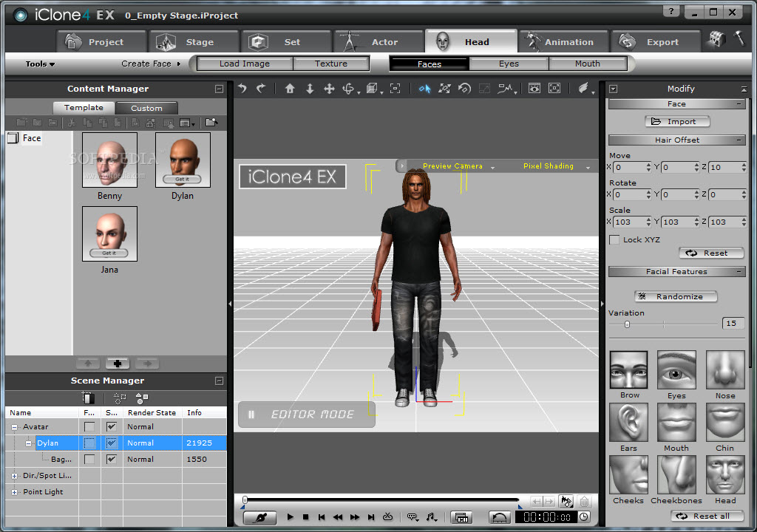Open the Stage tab
This screenshot has width=757, height=532.
[x=194, y=41]
